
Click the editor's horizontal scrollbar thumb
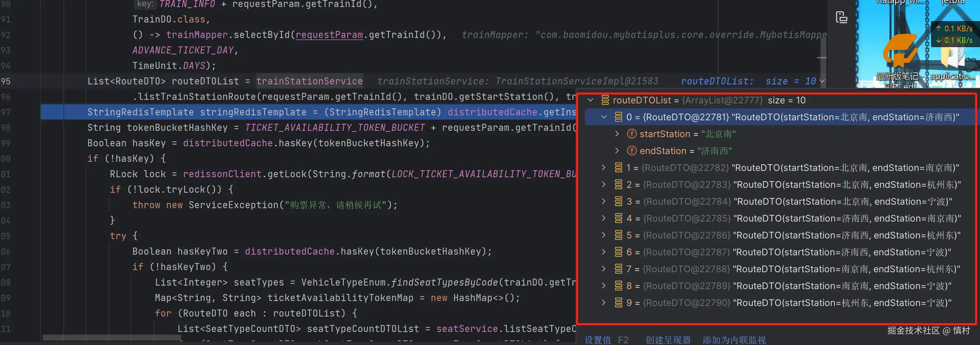[x=112, y=337]
